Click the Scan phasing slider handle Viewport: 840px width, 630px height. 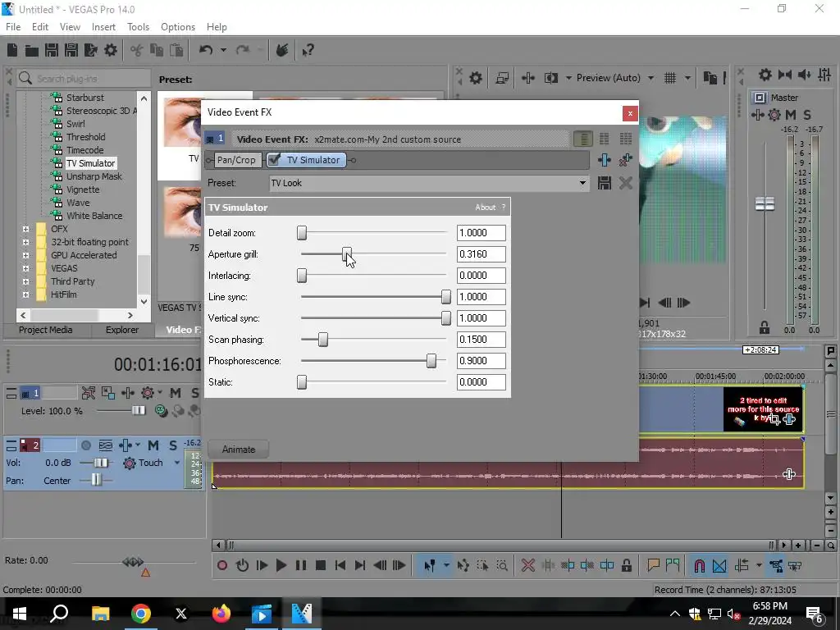(x=323, y=340)
